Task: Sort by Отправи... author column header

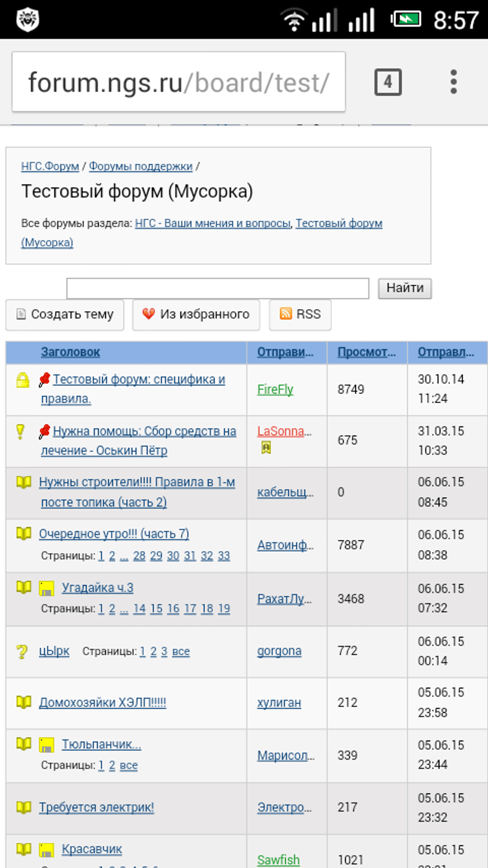Action: (x=285, y=352)
